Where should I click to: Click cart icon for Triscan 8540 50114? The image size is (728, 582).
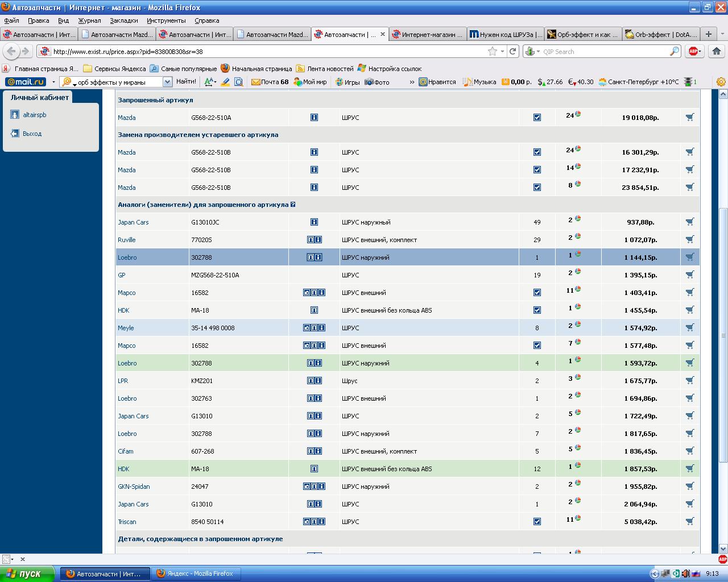690,521
